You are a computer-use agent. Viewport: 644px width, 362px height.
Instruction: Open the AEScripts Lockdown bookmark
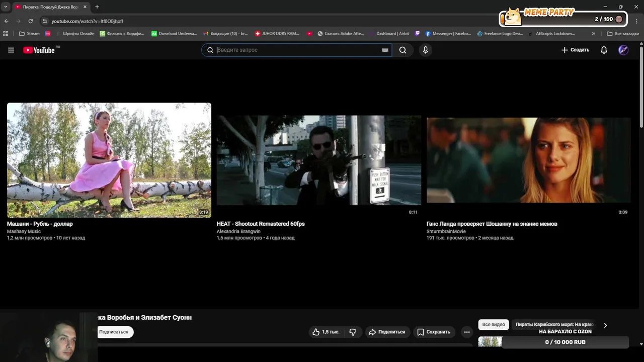pos(551,34)
